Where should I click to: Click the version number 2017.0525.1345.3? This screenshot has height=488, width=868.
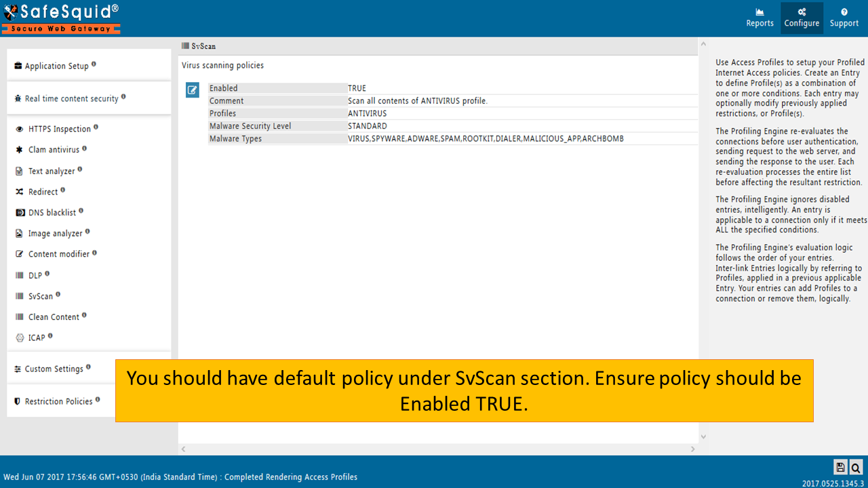[833, 483]
